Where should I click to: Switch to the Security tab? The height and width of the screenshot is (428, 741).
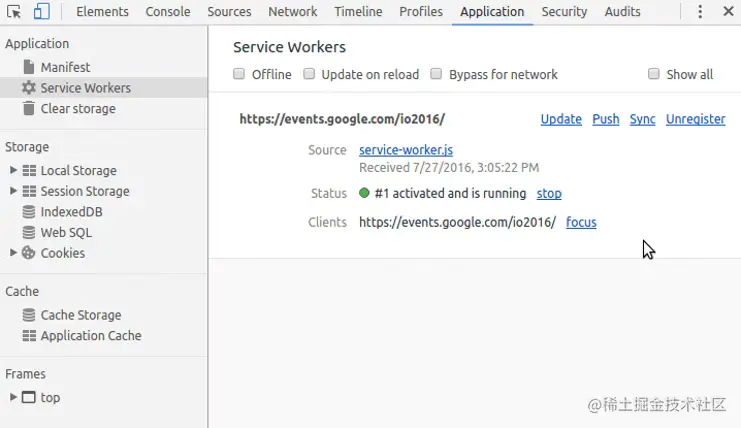tap(564, 12)
